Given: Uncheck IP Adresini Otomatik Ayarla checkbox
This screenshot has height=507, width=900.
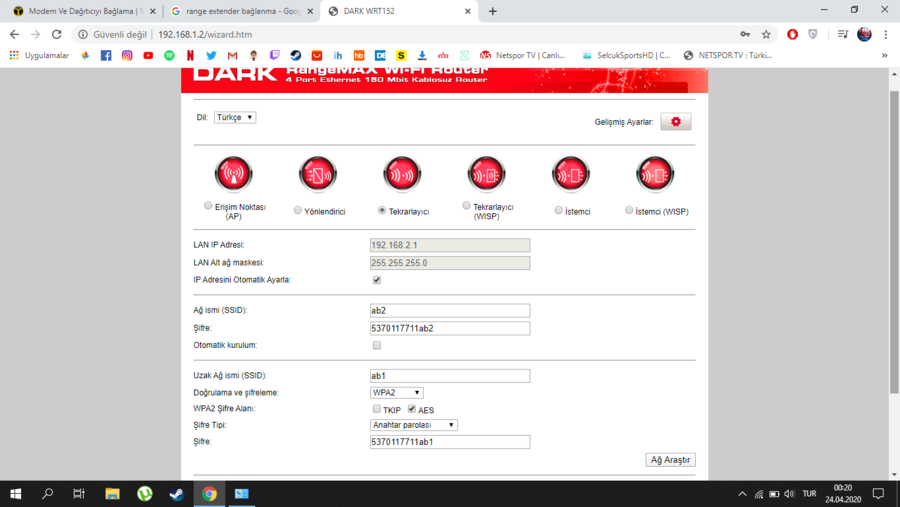Looking at the screenshot, I should 377,280.
